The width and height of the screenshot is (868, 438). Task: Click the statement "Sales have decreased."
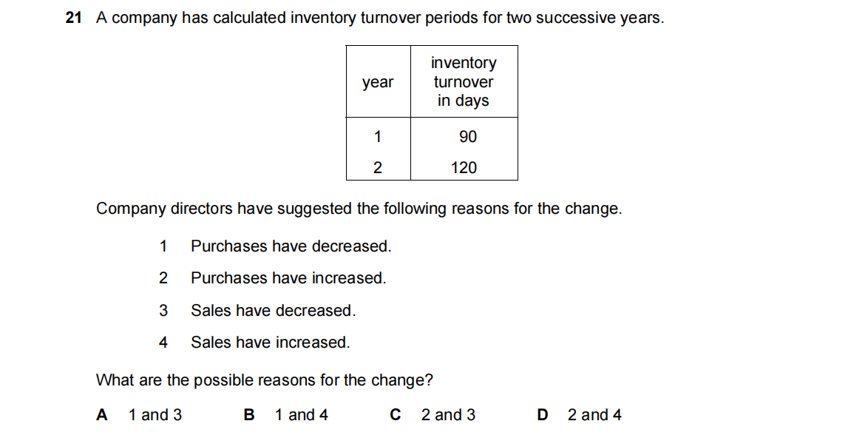pyautogui.click(x=273, y=311)
